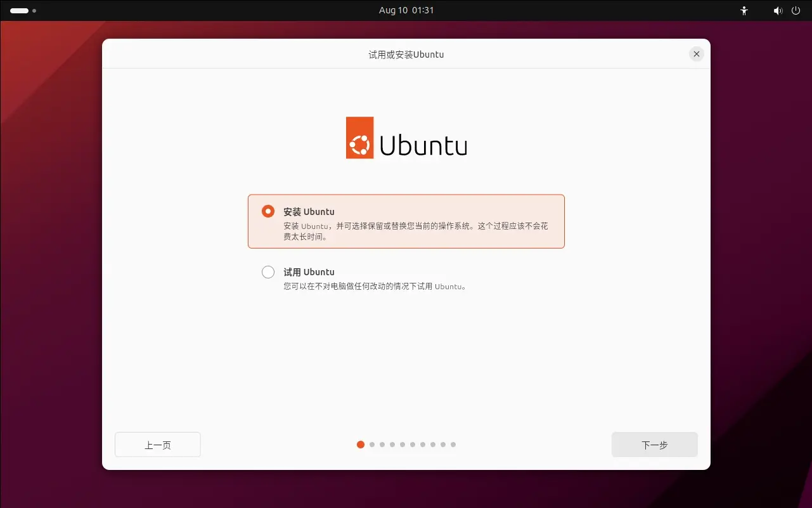This screenshot has width=812, height=508.
Task: Open the power icon in the top bar
Action: pos(796,11)
